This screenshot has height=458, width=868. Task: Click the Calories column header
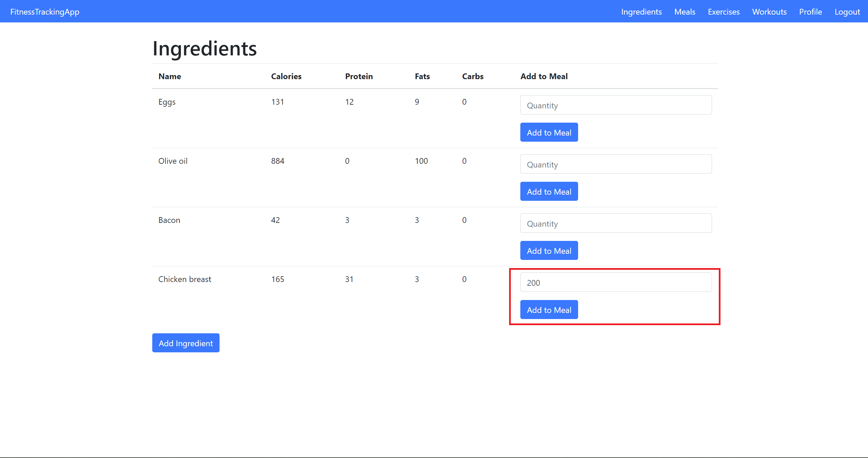[286, 76]
